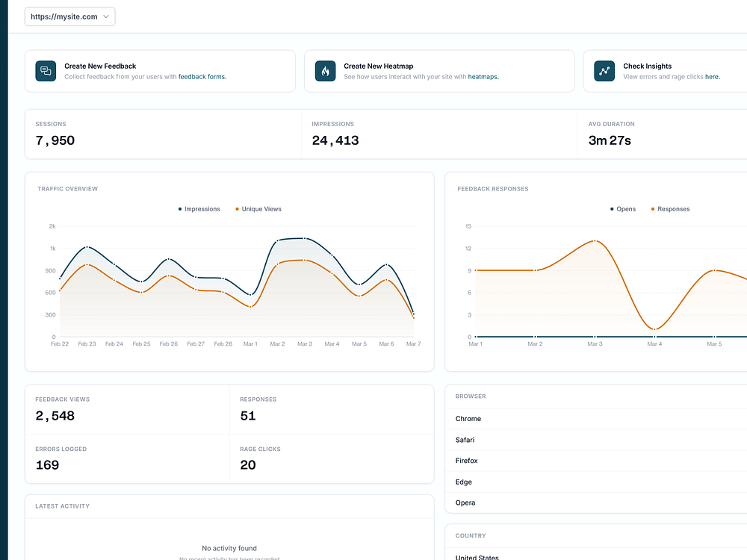Click the Check Insights graph icon
The height and width of the screenshot is (560, 747).
click(x=604, y=71)
